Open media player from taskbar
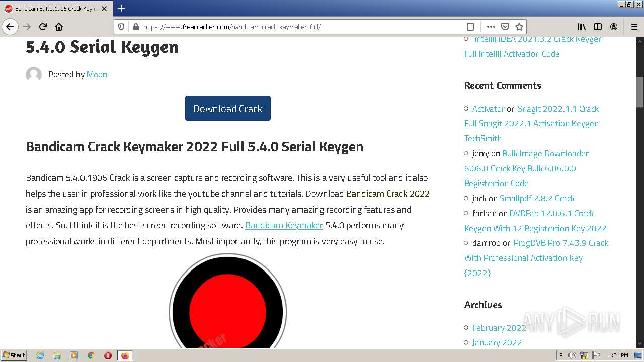644x362 pixels. [74, 355]
